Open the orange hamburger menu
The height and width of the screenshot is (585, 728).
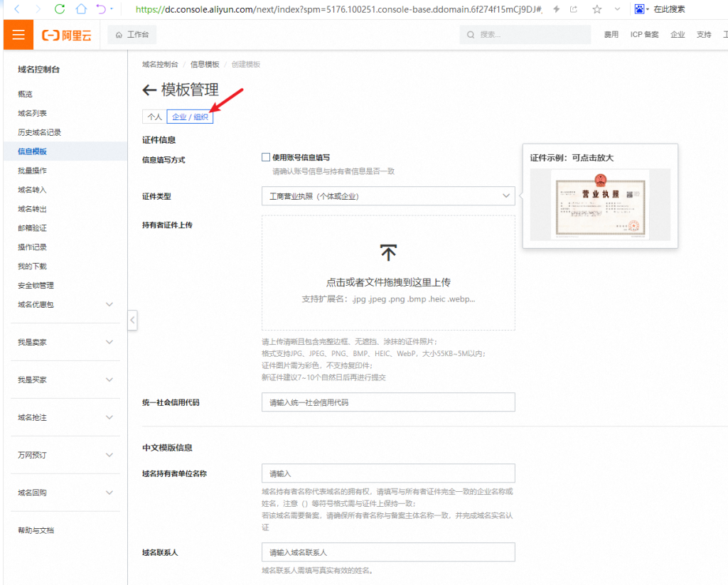18,35
